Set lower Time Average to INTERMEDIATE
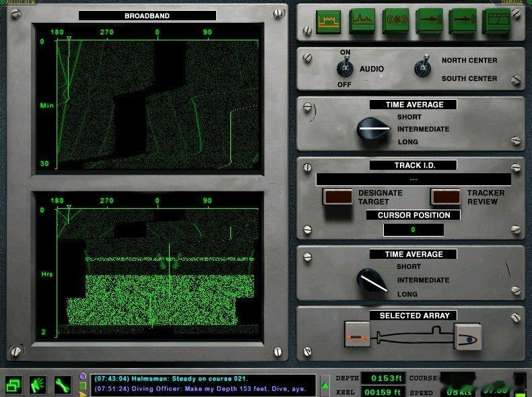532x397 pixels. tap(423, 280)
